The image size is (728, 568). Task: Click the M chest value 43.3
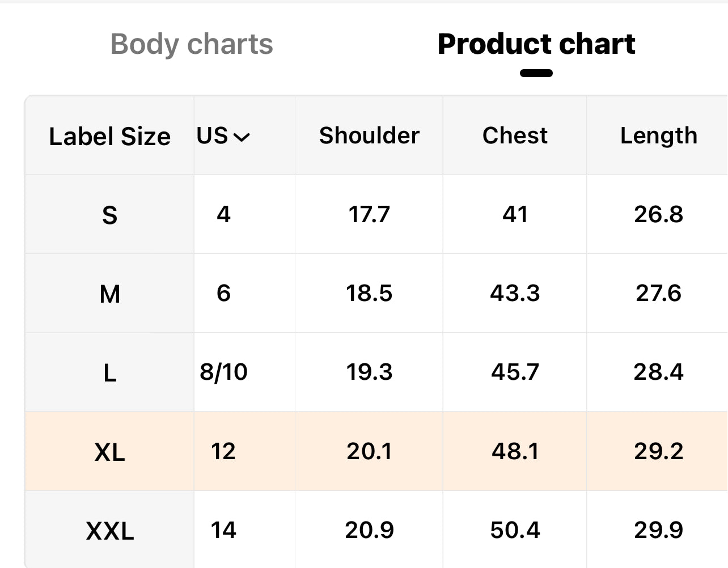[515, 293]
